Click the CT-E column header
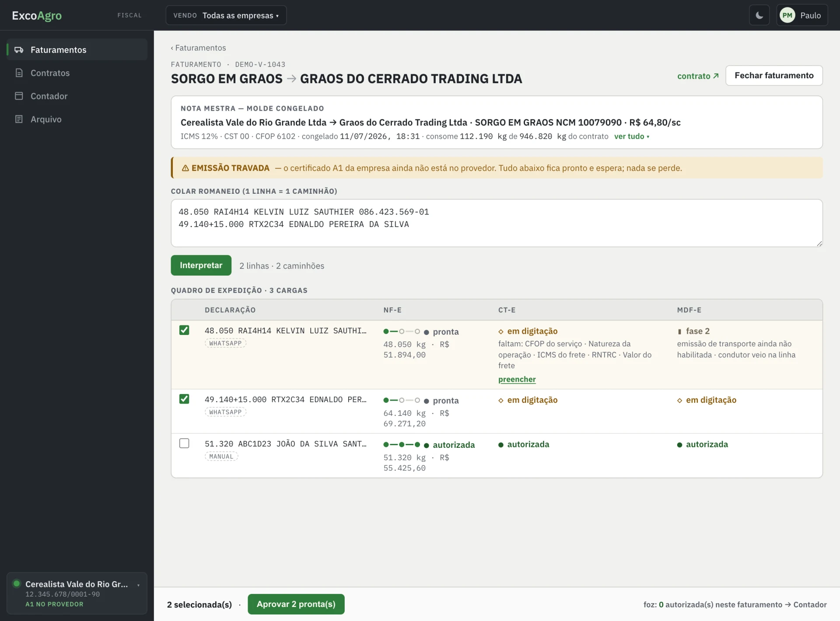 (x=507, y=310)
